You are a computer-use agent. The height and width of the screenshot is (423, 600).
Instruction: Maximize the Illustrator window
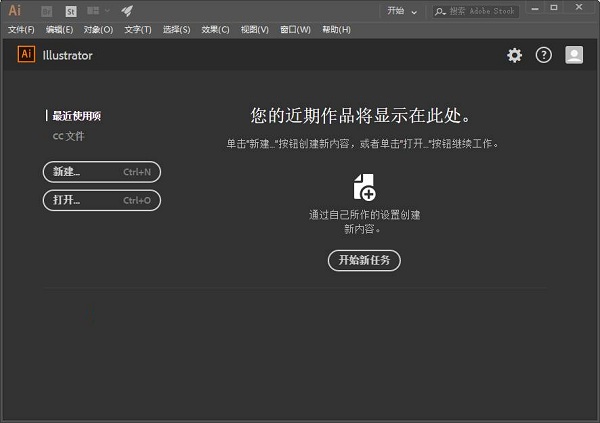click(554, 8)
